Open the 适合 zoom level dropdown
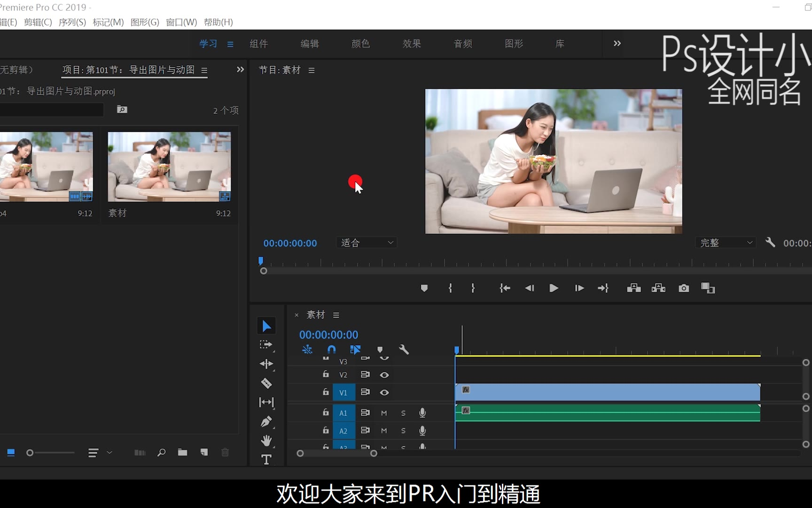This screenshot has width=812, height=508. click(367, 243)
